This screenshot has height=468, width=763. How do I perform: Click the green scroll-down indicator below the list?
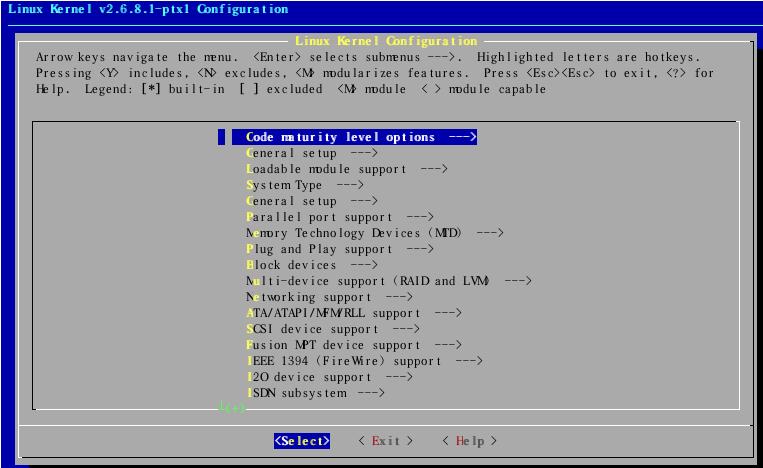[x=232, y=408]
